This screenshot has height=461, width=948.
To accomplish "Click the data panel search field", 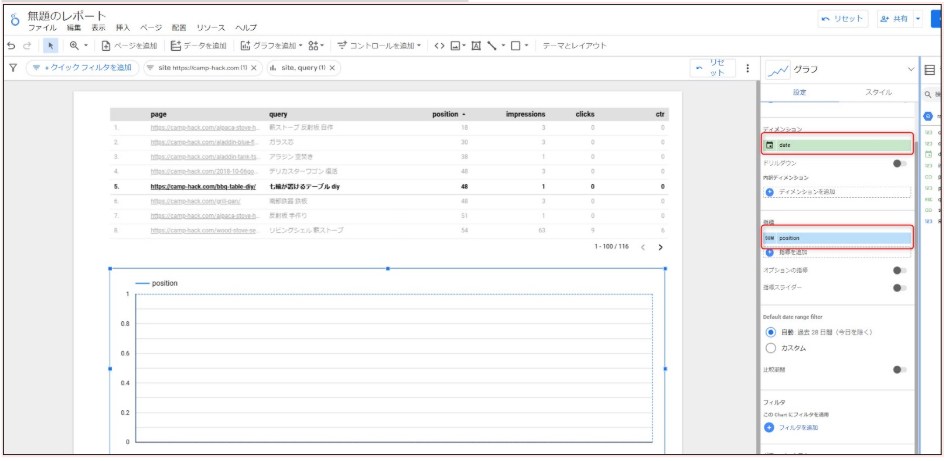I will (x=933, y=94).
